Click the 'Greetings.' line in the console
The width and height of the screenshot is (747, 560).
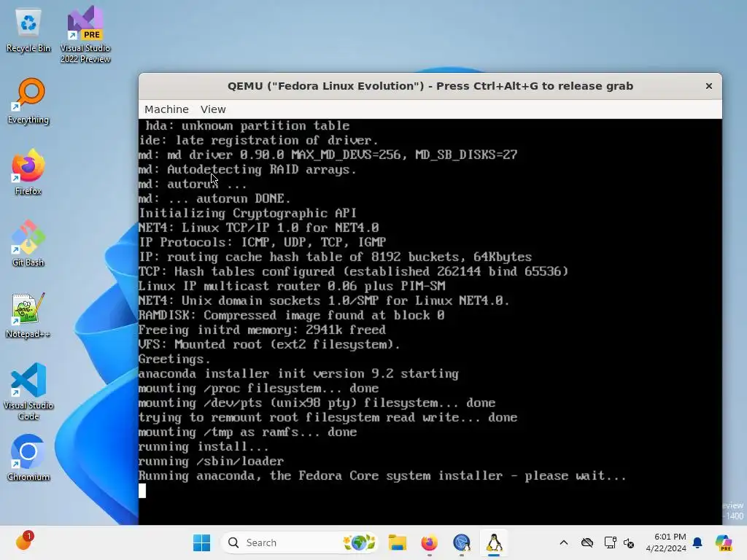pyautogui.click(x=174, y=359)
